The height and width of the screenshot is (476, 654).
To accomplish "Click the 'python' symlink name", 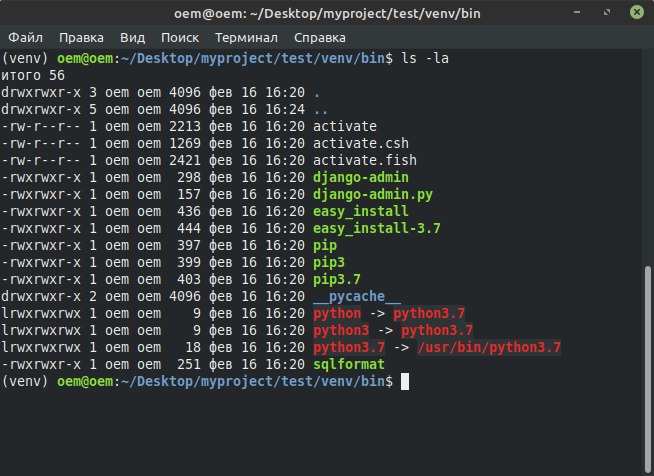I will pyautogui.click(x=337, y=314).
